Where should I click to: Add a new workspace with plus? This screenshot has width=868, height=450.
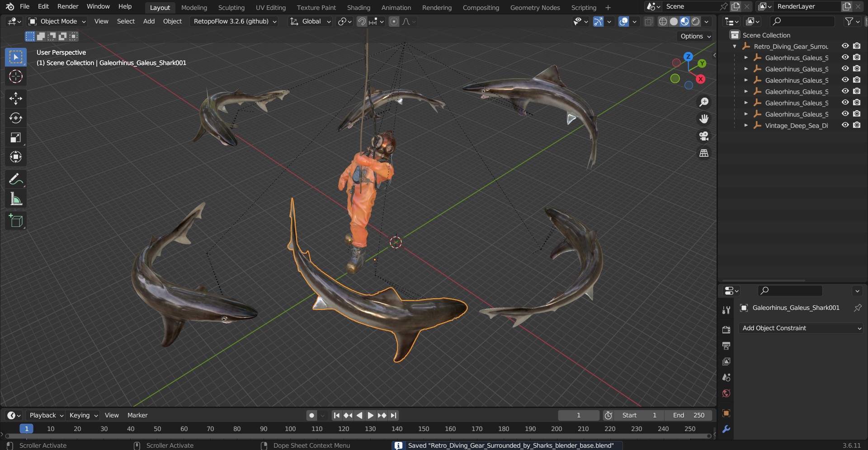(608, 7)
